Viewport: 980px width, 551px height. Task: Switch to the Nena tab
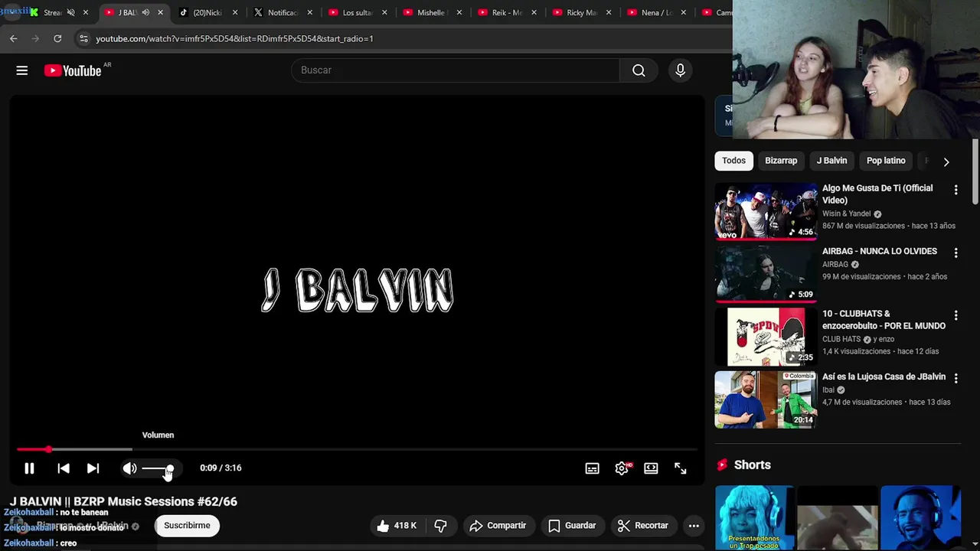pos(655,12)
